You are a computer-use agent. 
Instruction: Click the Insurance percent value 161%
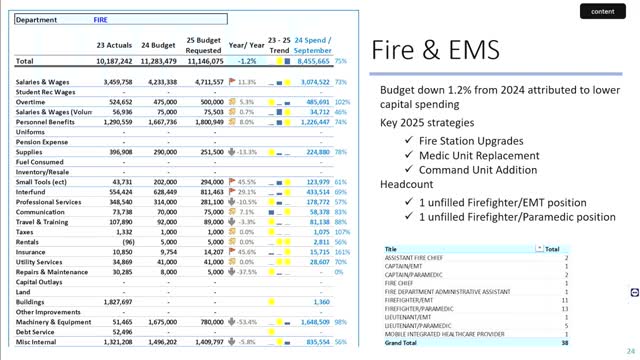pyautogui.click(x=342, y=252)
